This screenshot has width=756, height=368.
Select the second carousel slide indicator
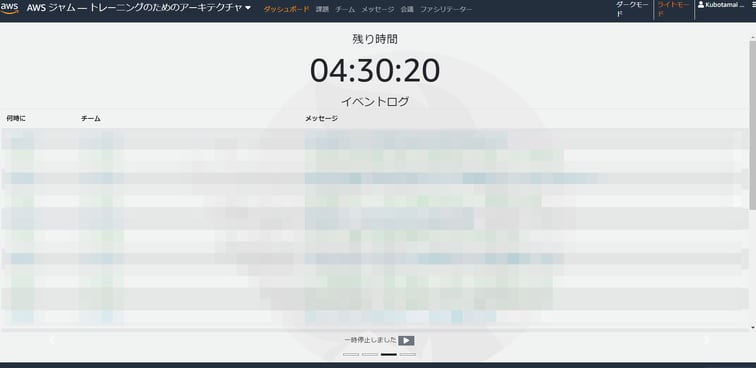[370, 354]
